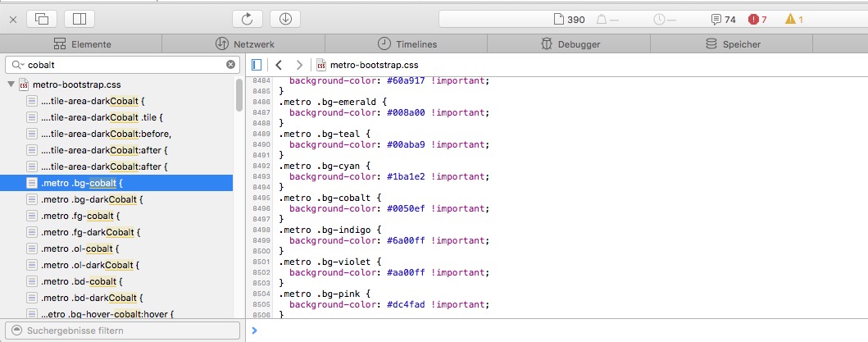The width and height of the screenshot is (868, 342).
Task: Open the Debugger tab
Action: click(x=571, y=44)
